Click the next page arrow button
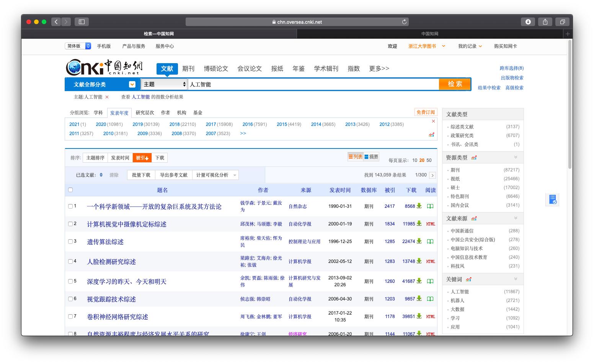 [x=432, y=175]
